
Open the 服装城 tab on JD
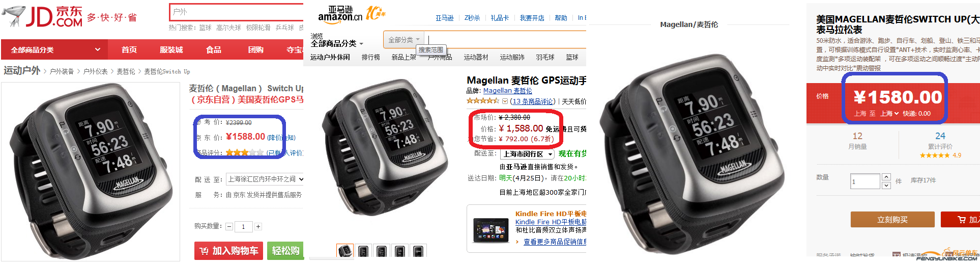click(x=171, y=50)
